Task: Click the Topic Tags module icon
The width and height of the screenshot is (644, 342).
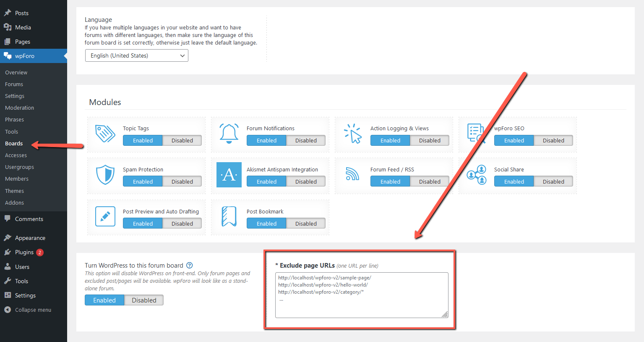Action: (105, 134)
